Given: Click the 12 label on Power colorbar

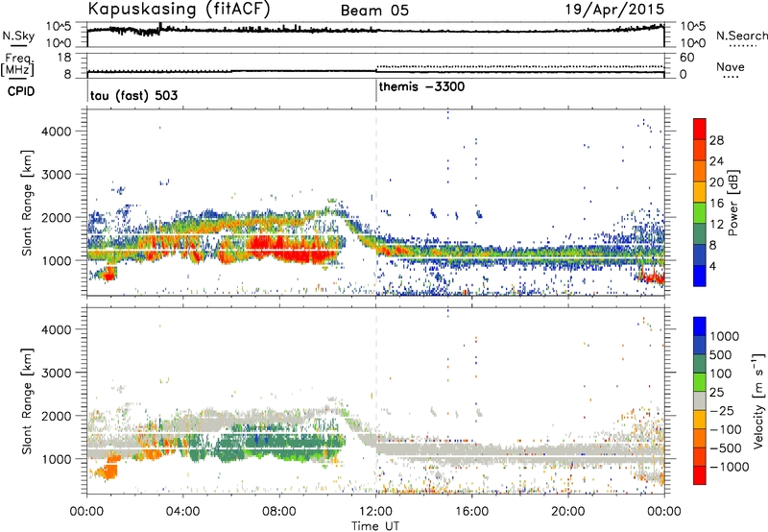Looking at the screenshot, I should 716,225.
